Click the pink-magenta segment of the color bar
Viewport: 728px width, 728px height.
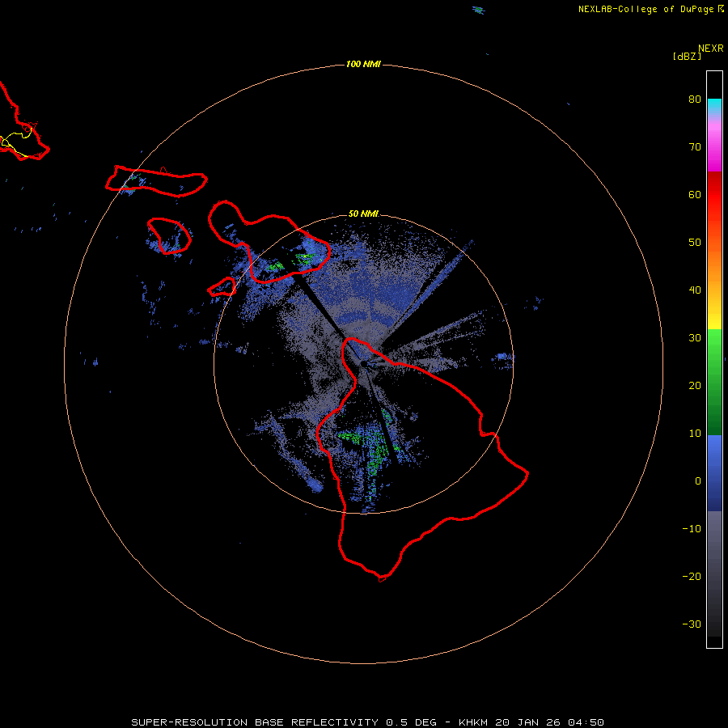click(x=714, y=146)
